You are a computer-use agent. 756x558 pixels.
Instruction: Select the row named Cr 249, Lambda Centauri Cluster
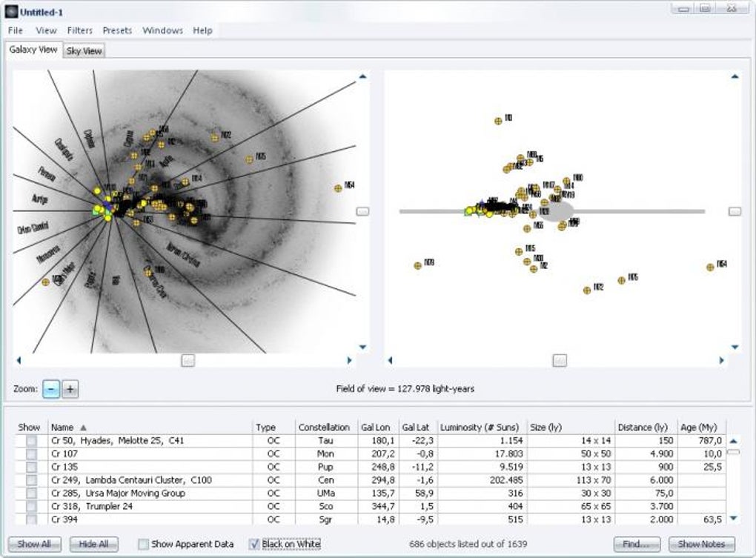tap(371, 480)
